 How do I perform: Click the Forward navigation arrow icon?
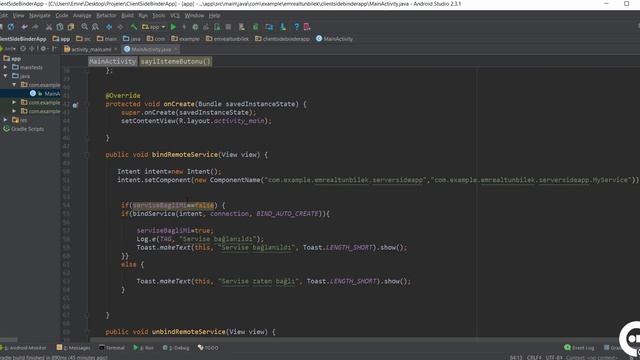click(x=120, y=27)
